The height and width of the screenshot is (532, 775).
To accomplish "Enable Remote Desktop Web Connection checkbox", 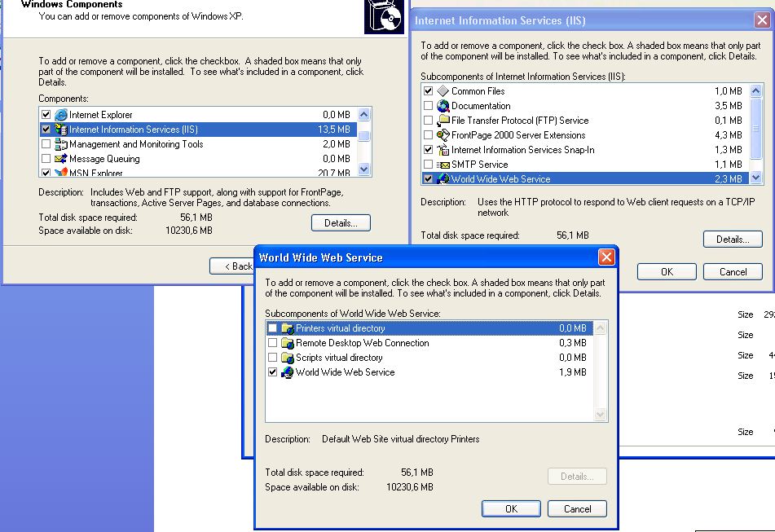I will 272,343.
